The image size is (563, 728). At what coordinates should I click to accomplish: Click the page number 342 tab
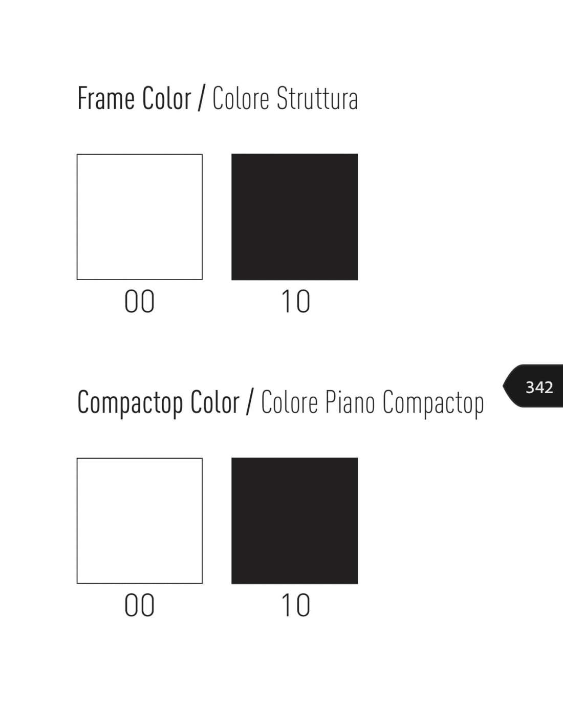(x=538, y=387)
